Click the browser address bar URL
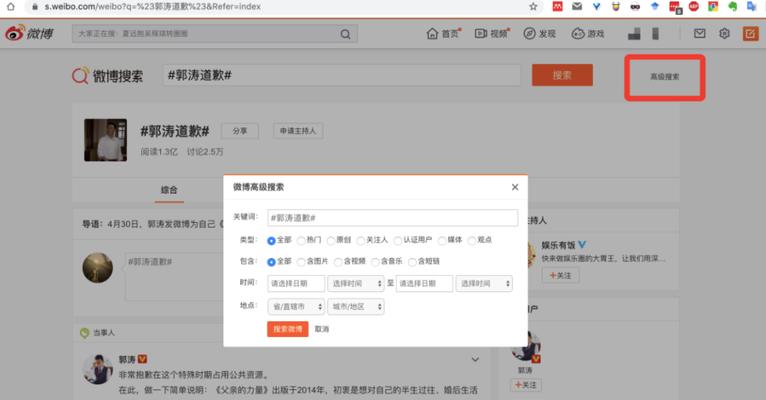This screenshot has width=766, height=400. click(x=152, y=7)
